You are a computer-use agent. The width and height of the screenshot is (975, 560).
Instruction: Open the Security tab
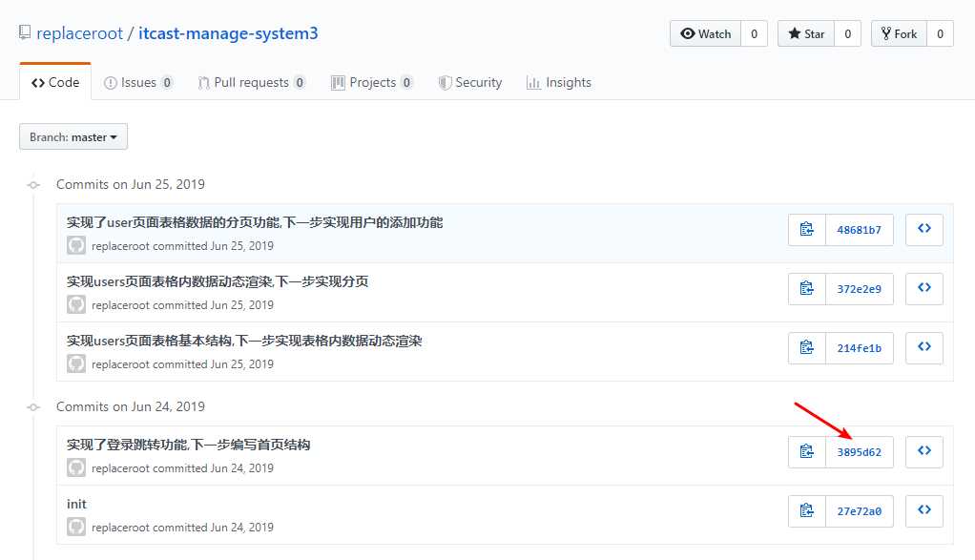click(470, 82)
